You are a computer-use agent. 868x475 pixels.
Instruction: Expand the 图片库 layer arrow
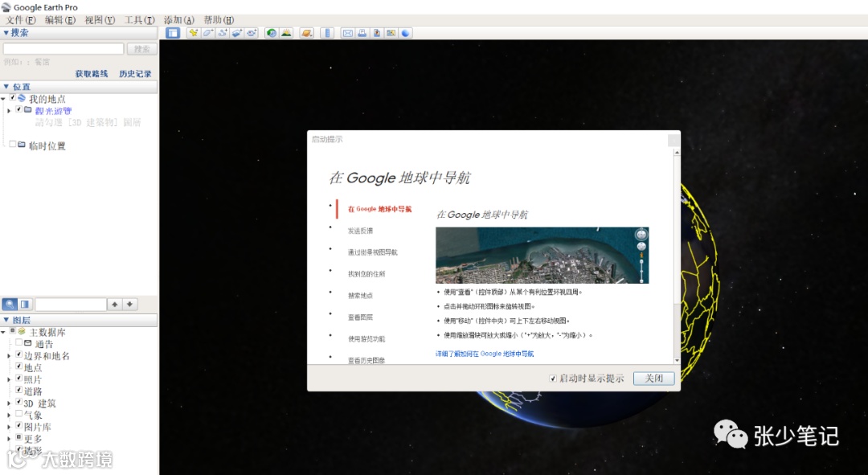point(8,428)
